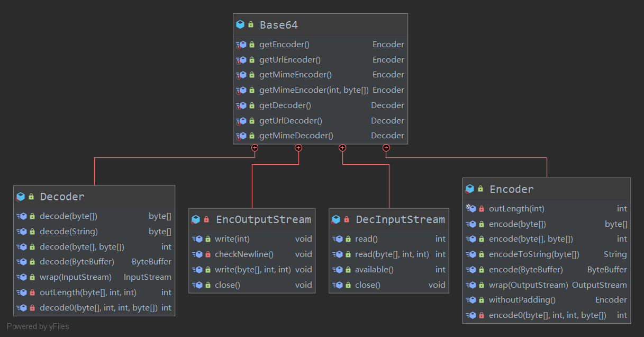Select withoutPadding() method name
The width and height of the screenshot is (644, 337).
[522, 300]
